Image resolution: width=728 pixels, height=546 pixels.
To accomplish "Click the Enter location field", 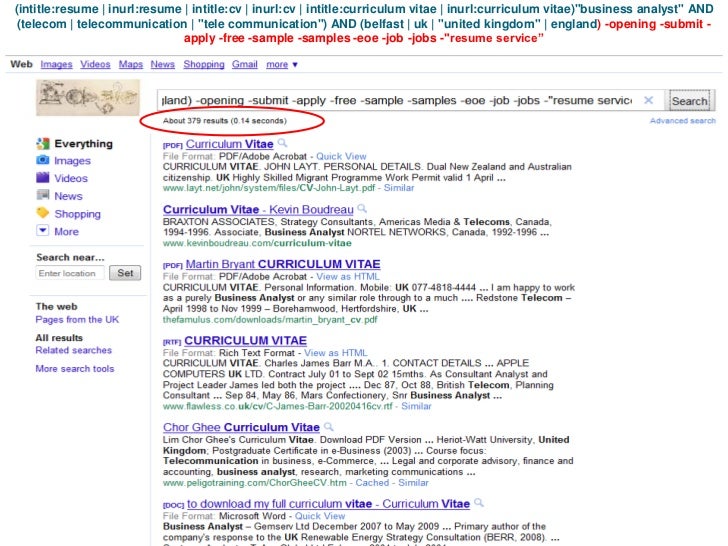I will point(70,273).
